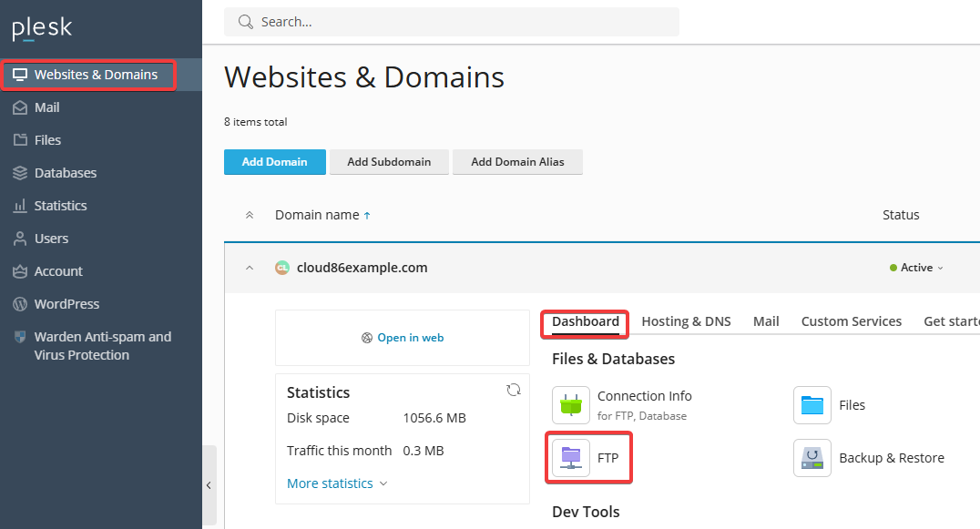The width and height of the screenshot is (980, 529).
Task: Open Websites & Domains monitor icon
Action: click(x=20, y=75)
